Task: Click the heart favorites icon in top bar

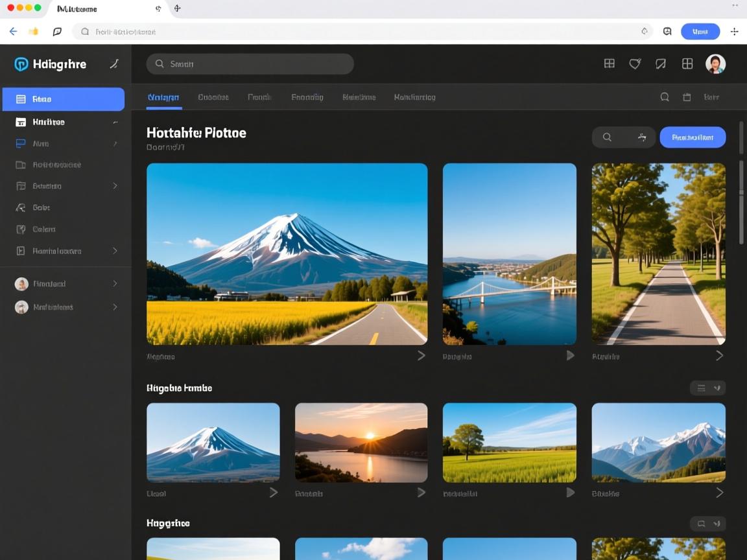Action: pos(635,64)
